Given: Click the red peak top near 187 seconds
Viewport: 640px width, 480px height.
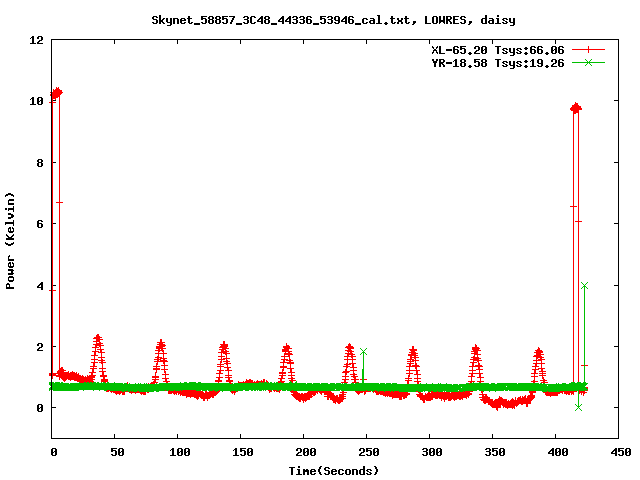Looking at the screenshot, I should 287,348.
